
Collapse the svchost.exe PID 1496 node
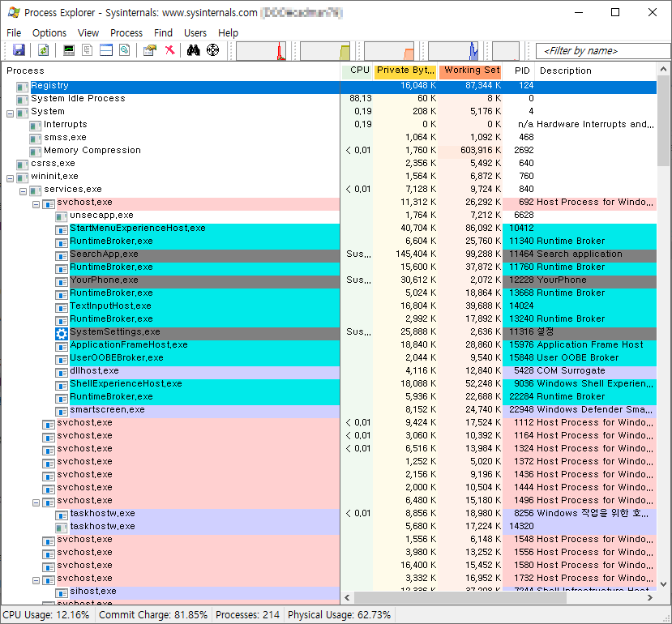click(36, 502)
